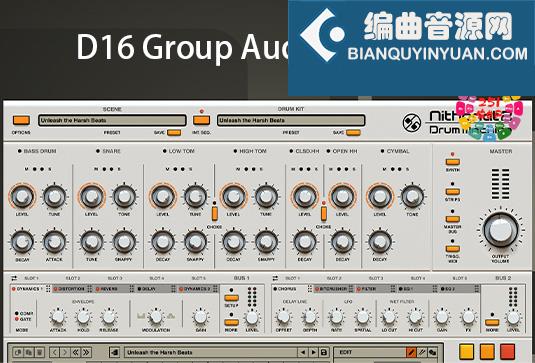Click the red square pad button
Image resolution: width=535 pixels, height=363 pixels.
(507, 351)
